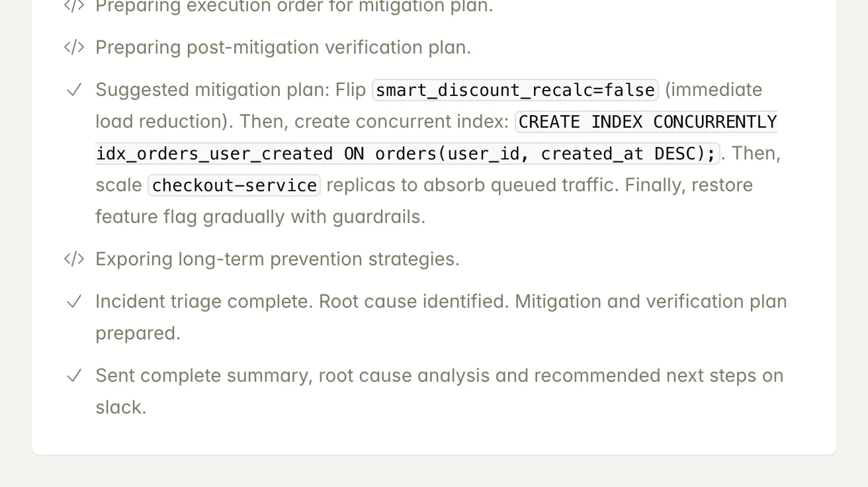
Task: Click 'Suggested mitigation plan: Flip' text
Action: pos(230,90)
